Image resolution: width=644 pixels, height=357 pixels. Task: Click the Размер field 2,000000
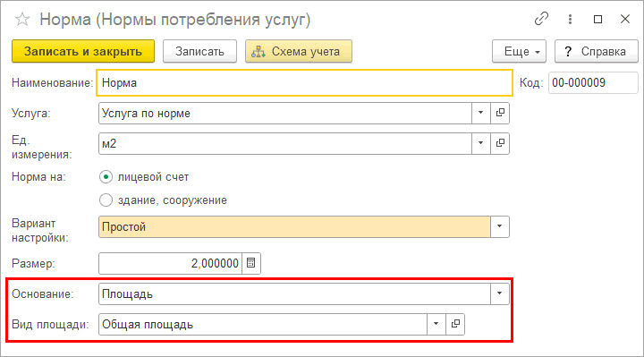[x=170, y=263]
